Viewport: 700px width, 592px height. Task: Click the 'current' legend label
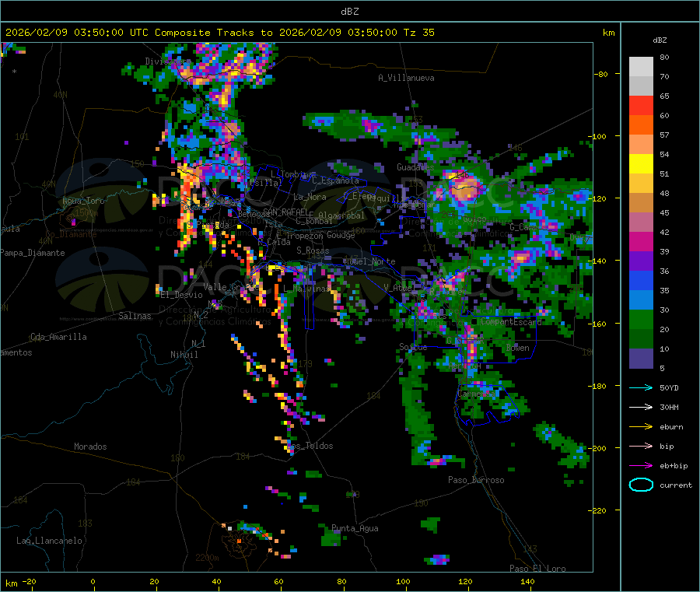point(676,485)
